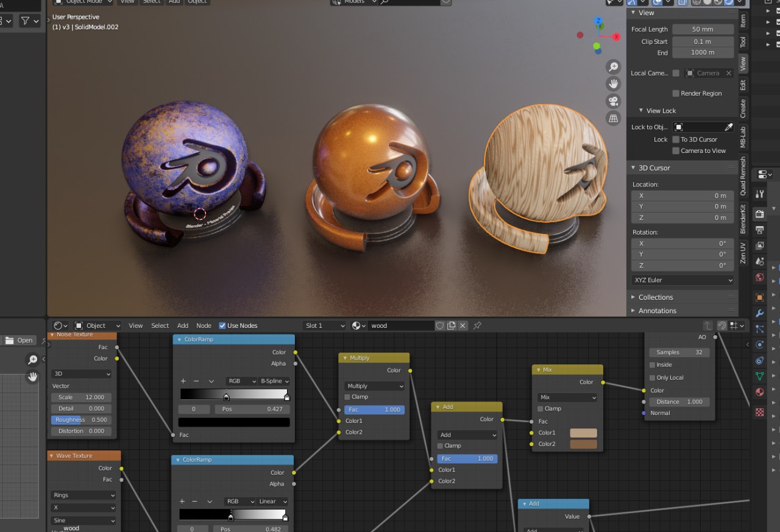Switch to the BlenderKit sidebar tab
The image size is (780, 532).
point(743,219)
